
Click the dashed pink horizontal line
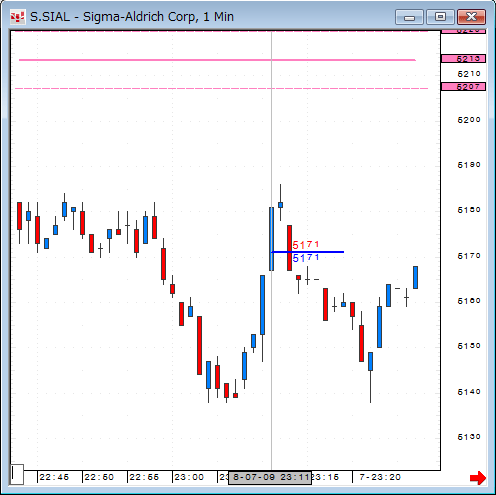222,88
